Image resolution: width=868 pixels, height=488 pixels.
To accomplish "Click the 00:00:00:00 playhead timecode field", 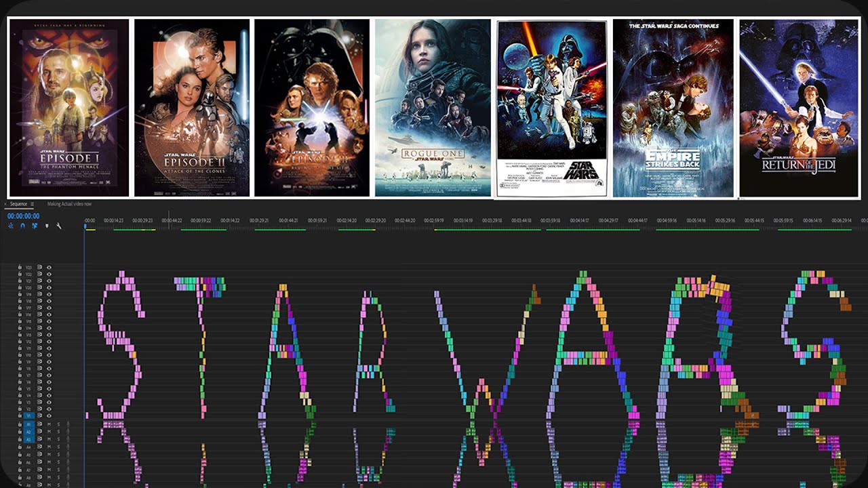I will pyautogui.click(x=23, y=216).
